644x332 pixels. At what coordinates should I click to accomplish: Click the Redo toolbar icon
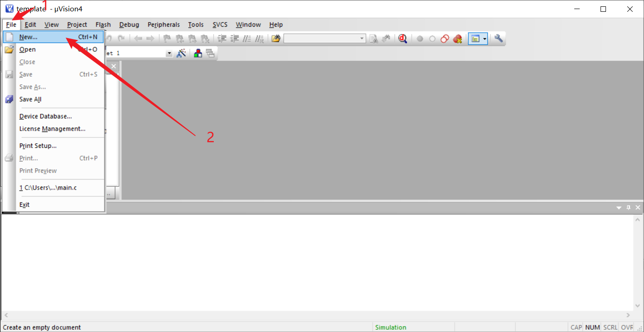121,39
